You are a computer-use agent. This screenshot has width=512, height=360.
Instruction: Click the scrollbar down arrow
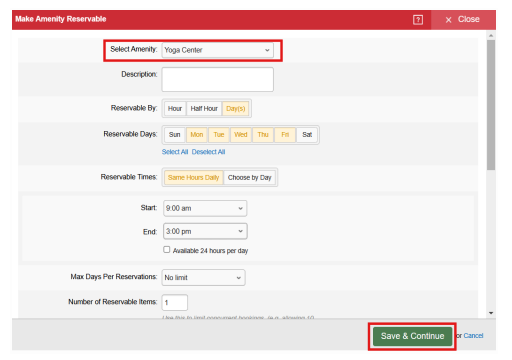pos(491,313)
